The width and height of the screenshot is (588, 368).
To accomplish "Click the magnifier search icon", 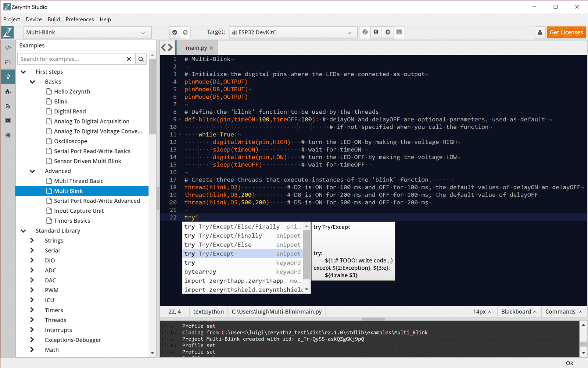I will 141,59.
